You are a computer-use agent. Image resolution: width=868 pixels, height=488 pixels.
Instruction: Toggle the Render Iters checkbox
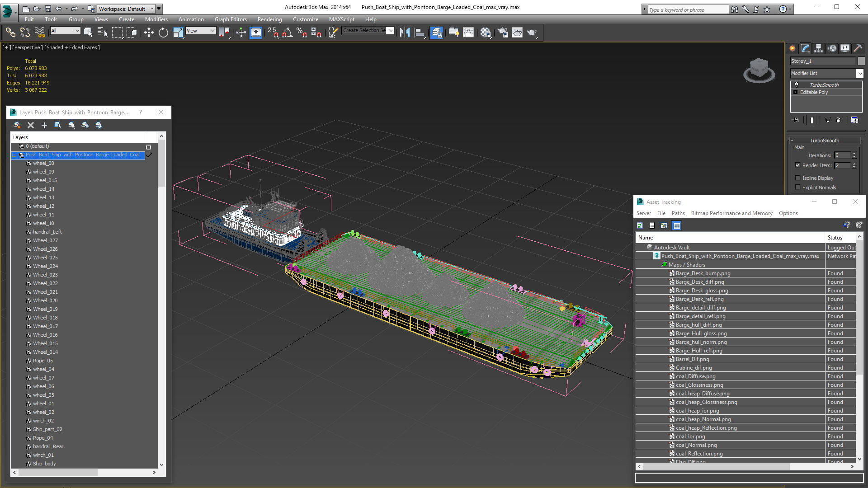tap(797, 165)
